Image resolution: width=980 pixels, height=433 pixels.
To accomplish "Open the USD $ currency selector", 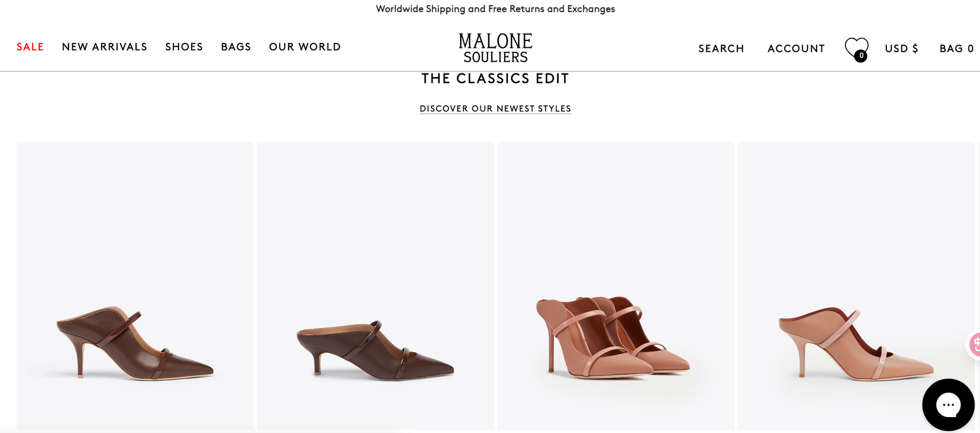I will [901, 48].
